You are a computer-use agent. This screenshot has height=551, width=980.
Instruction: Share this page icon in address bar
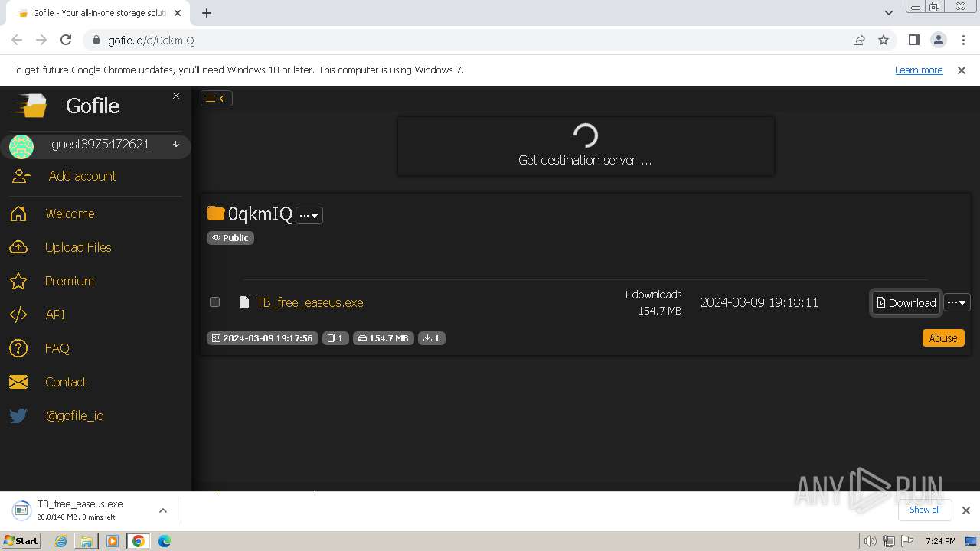pos(859,40)
